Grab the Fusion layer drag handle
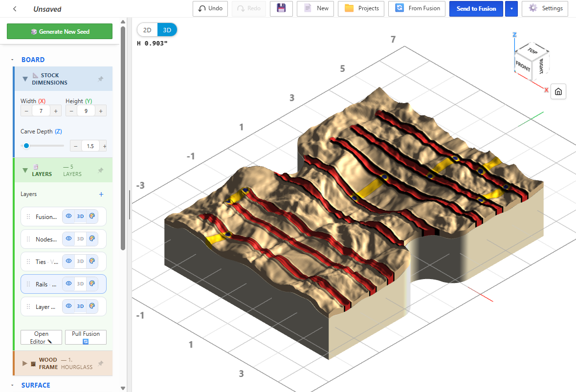Screen dimensions: 576x392 click(28, 217)
